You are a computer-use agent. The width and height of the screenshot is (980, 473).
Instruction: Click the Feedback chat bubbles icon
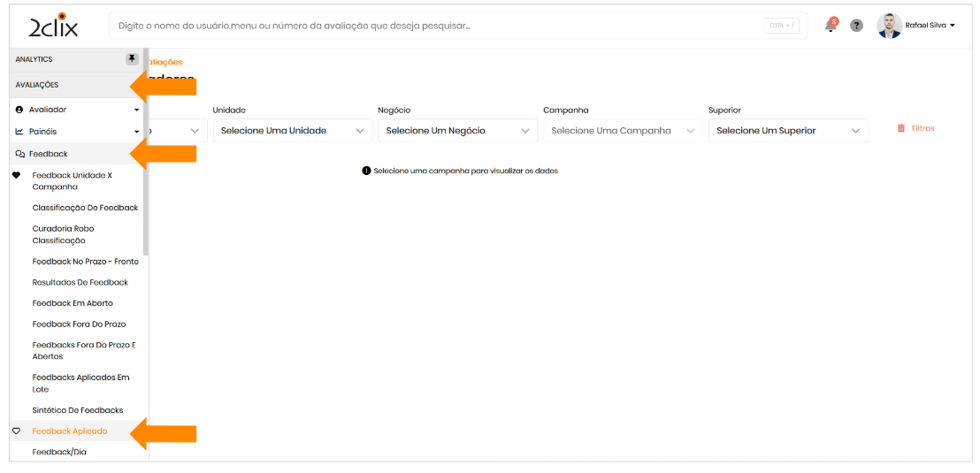(x=19, y=154)
